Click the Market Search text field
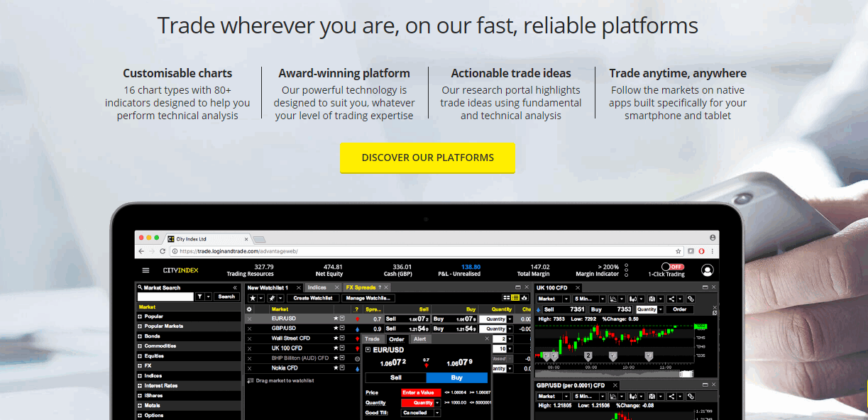 click(x=165, y=297)
